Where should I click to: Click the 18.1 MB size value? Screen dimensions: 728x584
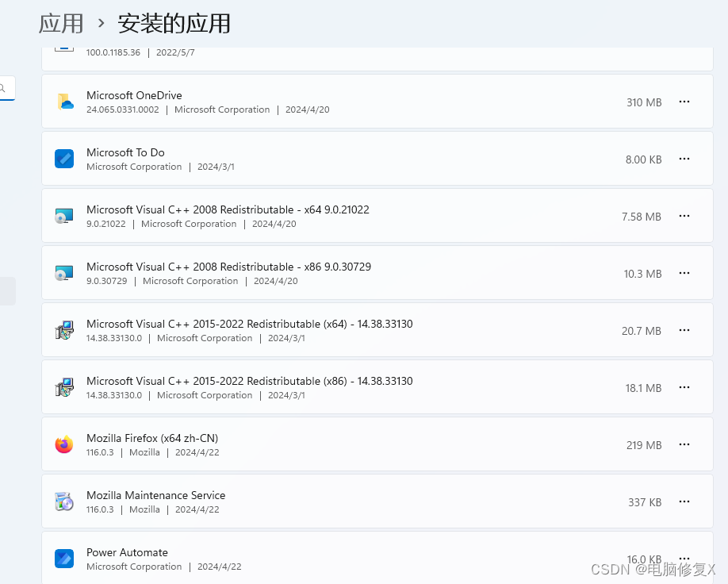coord(643,388)
